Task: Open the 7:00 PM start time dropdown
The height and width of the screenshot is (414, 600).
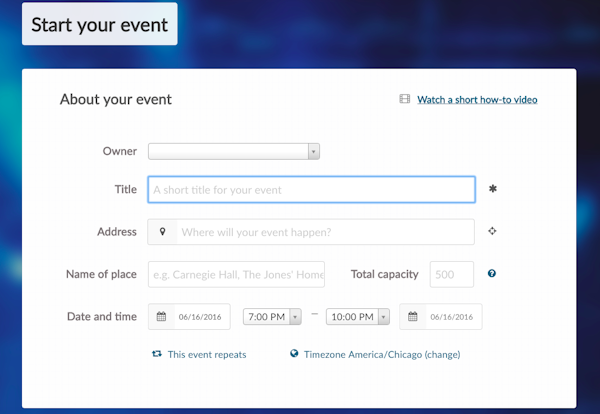Action: click(272, 317)
